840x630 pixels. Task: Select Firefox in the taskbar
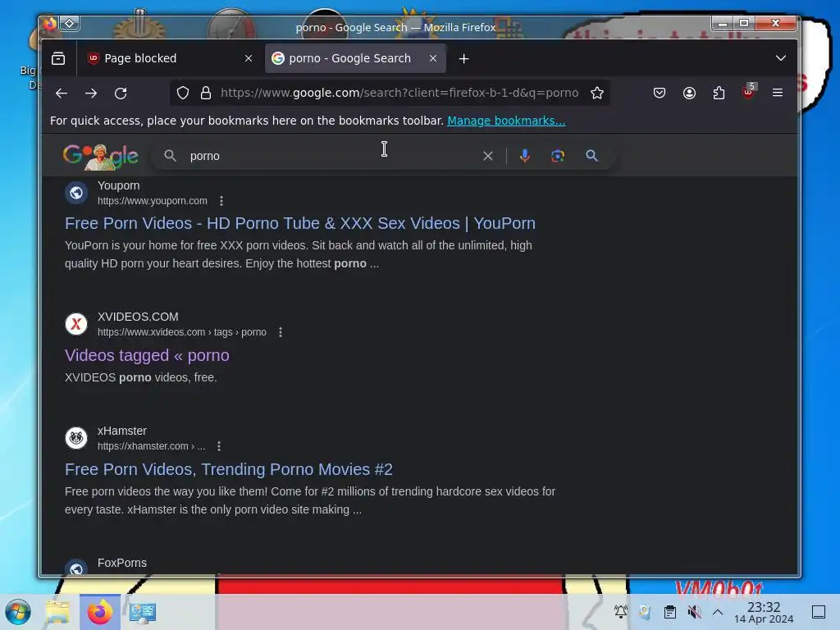(x=100, y=612)
